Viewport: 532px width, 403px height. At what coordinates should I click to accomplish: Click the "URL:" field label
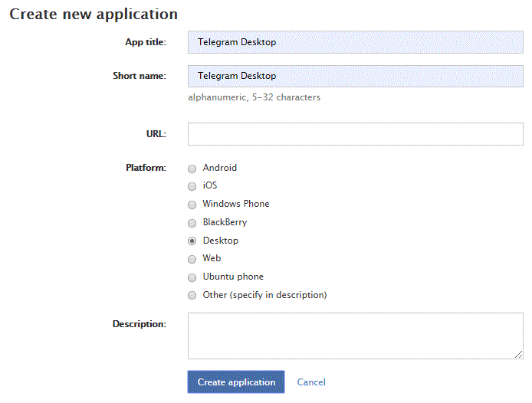(x=156, y=134)
